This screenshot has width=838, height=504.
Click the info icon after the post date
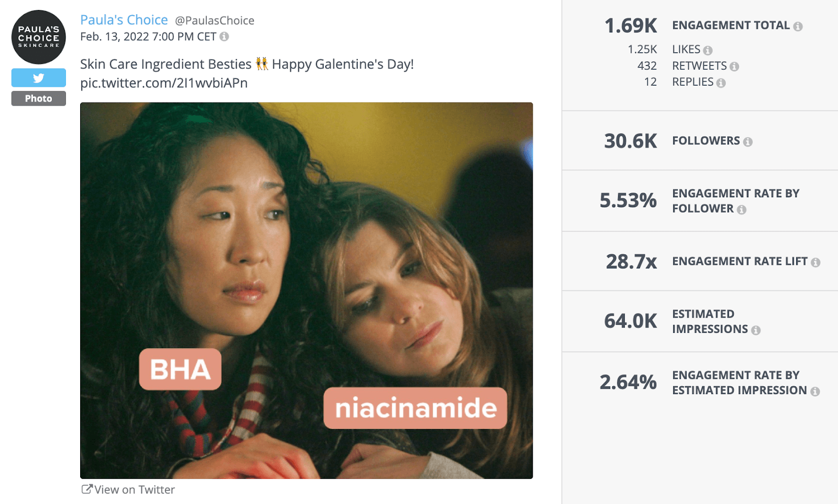coord(225,37)
